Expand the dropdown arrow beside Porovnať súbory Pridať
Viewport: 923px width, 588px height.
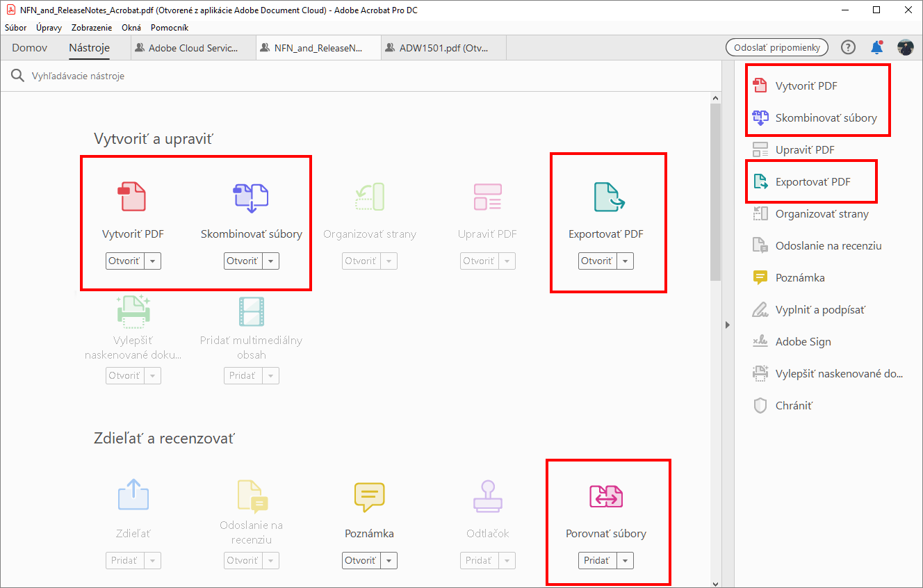[626, 561]
